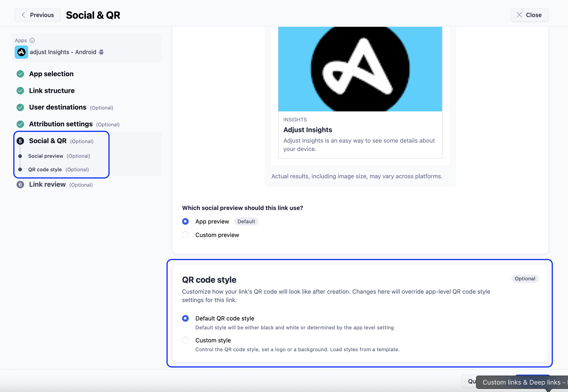568x392 pixels.
Task: Open the Attribution settings step
Action: coord(61,124)
